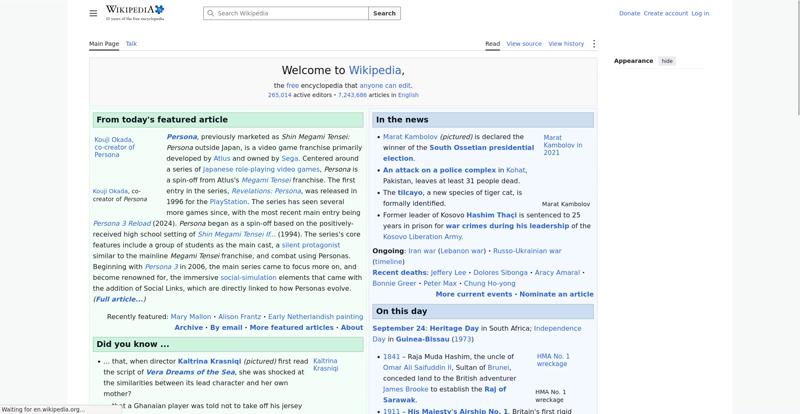Open the Persona 3 Reload link
Screen dimensions: 800x414
coord(122,224)
